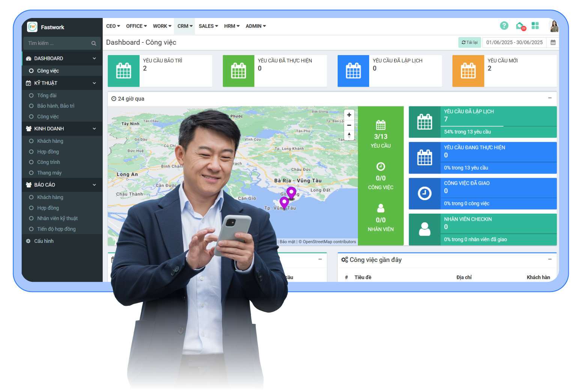Viewport: 580px width, 392px height.
Task: Collapse the KỸ THUẬT sidebar section
Action: coord(94,83)
